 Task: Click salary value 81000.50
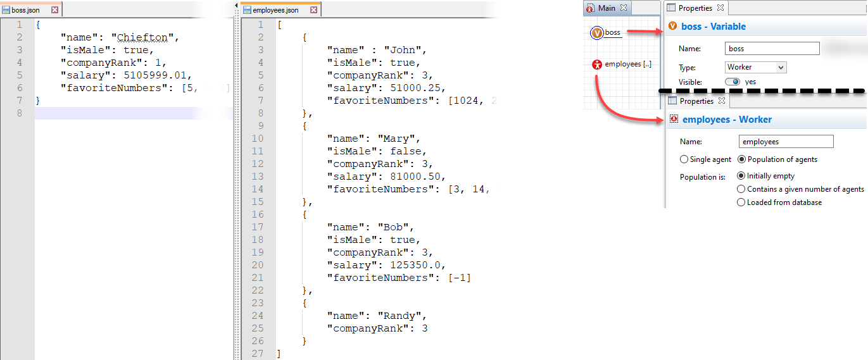point(416,177)
